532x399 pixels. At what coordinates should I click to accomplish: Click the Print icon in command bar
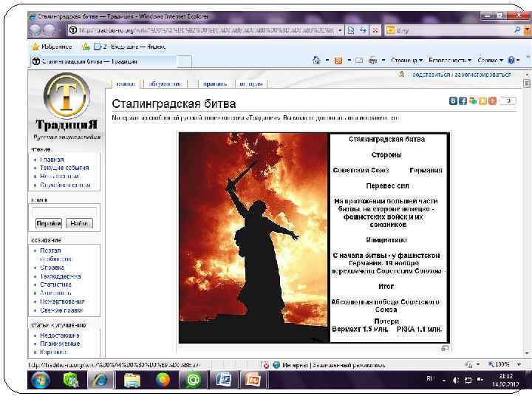373,61
